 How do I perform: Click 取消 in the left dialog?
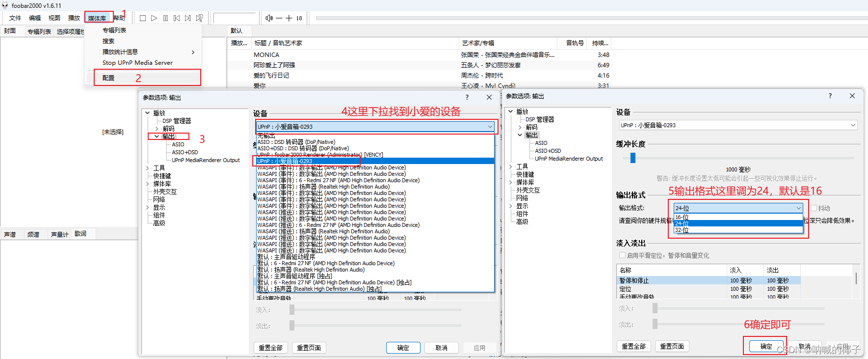click(442, 348)
